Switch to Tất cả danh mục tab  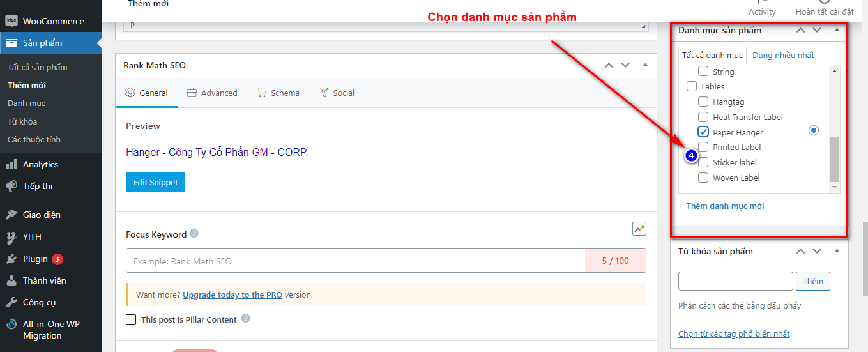tap(712, 55)
